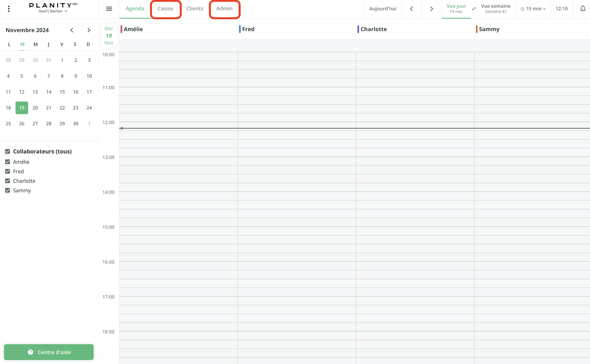Go to next day in agenda

coord(431,9)
